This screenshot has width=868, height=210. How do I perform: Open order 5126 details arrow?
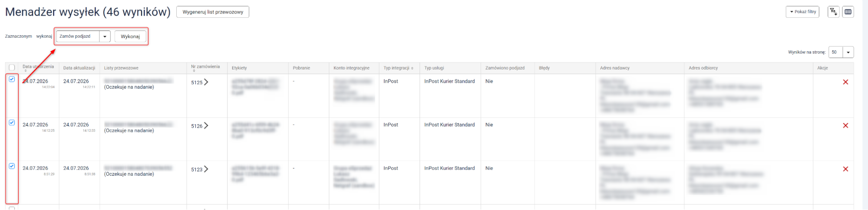tap(206, 125)
